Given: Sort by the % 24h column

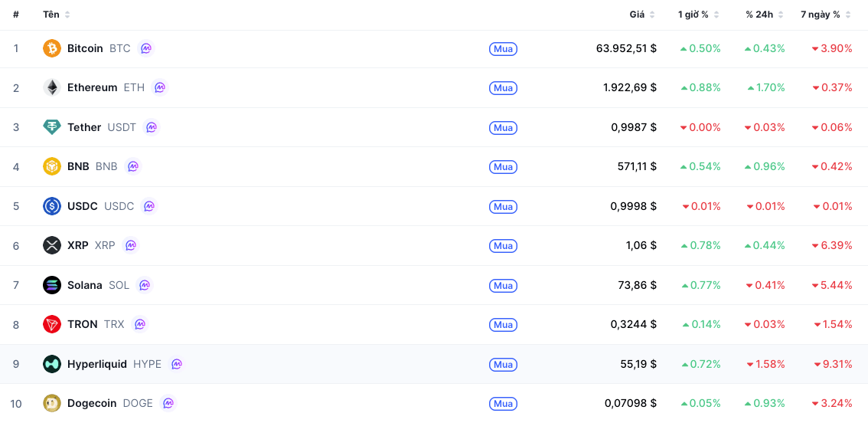Looking at the screenshot, I should click(x=765, y=15).
